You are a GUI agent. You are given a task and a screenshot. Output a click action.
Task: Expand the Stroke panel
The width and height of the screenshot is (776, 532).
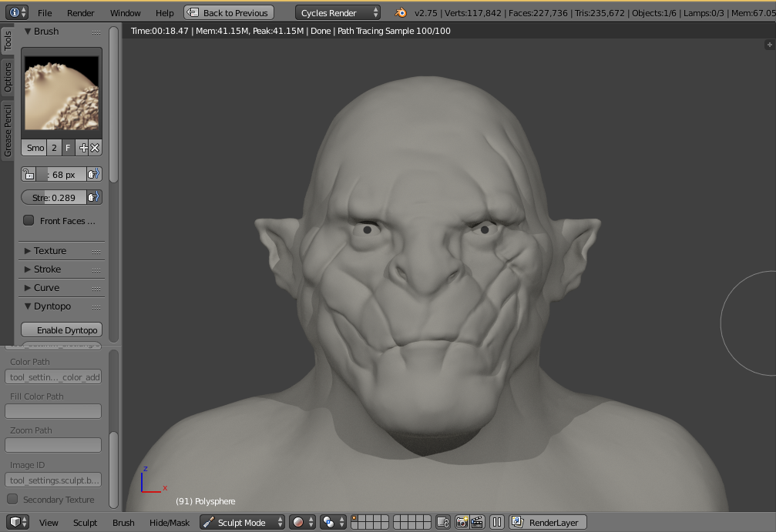(47, 269)
